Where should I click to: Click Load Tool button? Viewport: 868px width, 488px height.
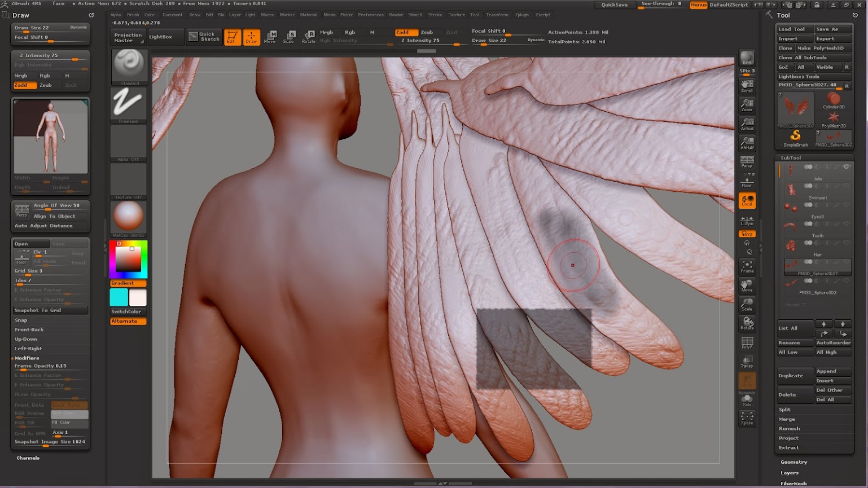[x=795, y=29]
